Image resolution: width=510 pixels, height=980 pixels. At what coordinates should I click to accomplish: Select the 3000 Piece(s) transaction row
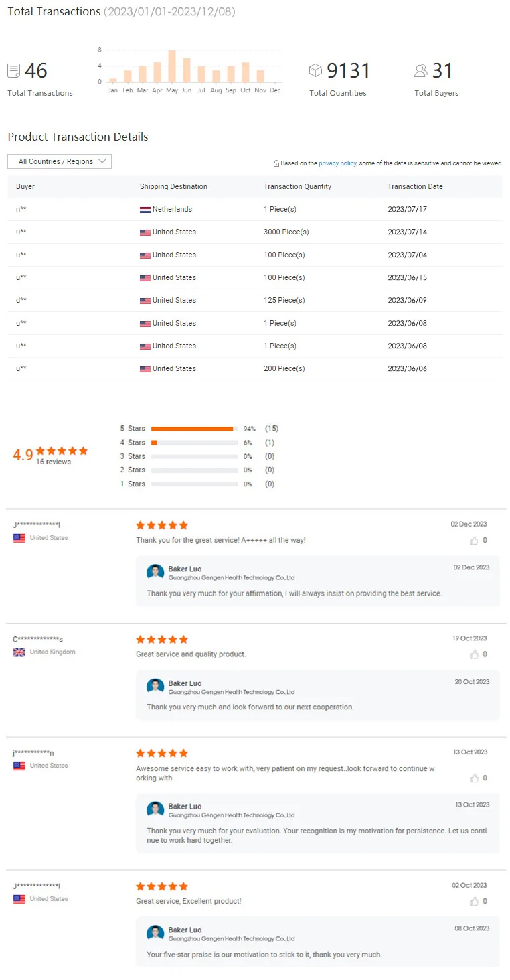(x=254, y=232)
